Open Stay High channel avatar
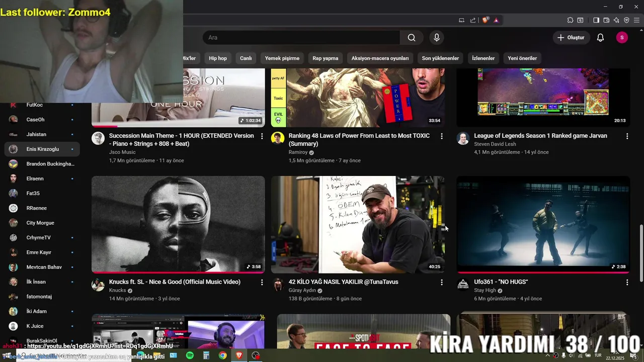Screen dimensions: 644x362 pos(463,285)
